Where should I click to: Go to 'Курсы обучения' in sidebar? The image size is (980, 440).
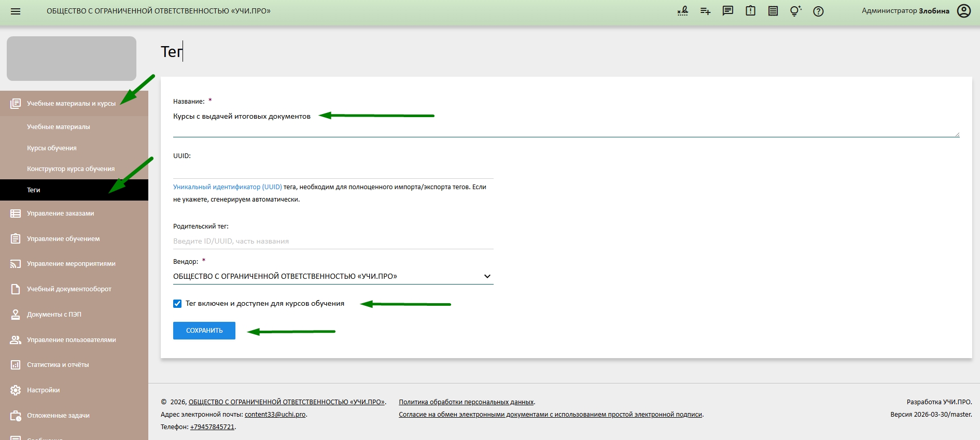pos(52,148)
